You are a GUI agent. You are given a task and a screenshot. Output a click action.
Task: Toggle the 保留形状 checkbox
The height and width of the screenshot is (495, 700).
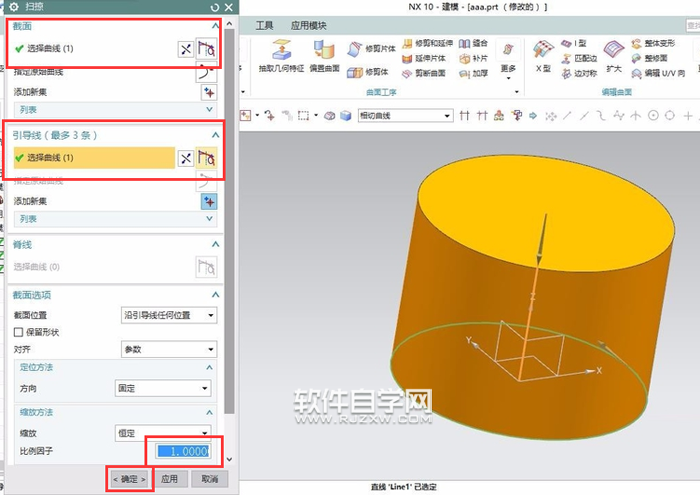pyautogui.click(x=18, y=332)
